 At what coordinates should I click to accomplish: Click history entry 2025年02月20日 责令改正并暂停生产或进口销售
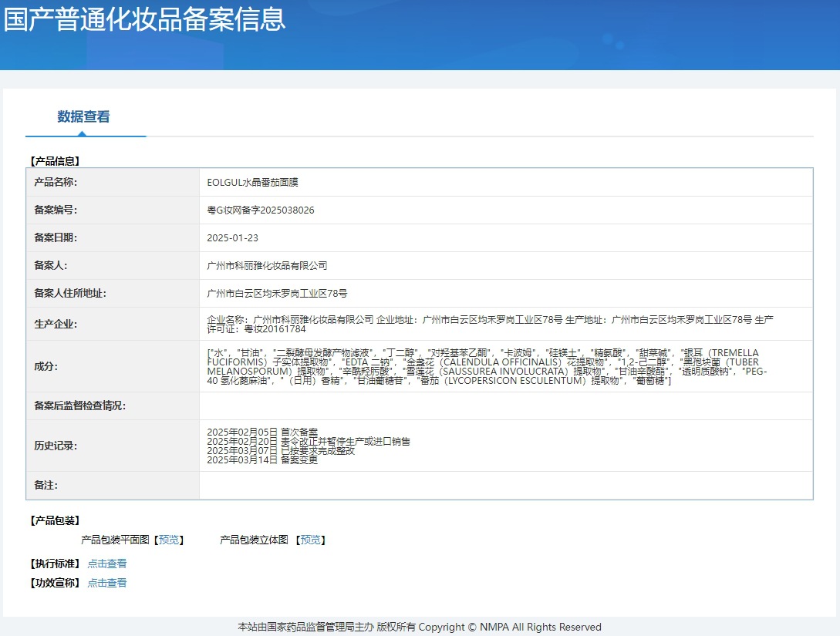tap(309, 442)
